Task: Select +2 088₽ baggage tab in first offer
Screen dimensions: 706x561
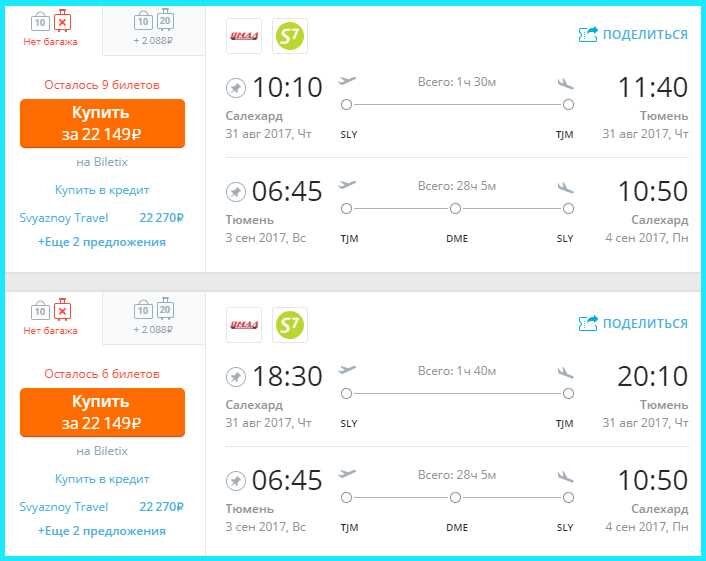Action: tap(154, 29)
